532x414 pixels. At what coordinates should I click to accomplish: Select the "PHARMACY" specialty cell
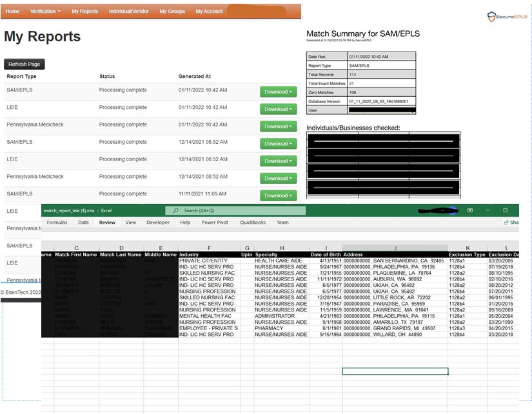tap(282, 328)
